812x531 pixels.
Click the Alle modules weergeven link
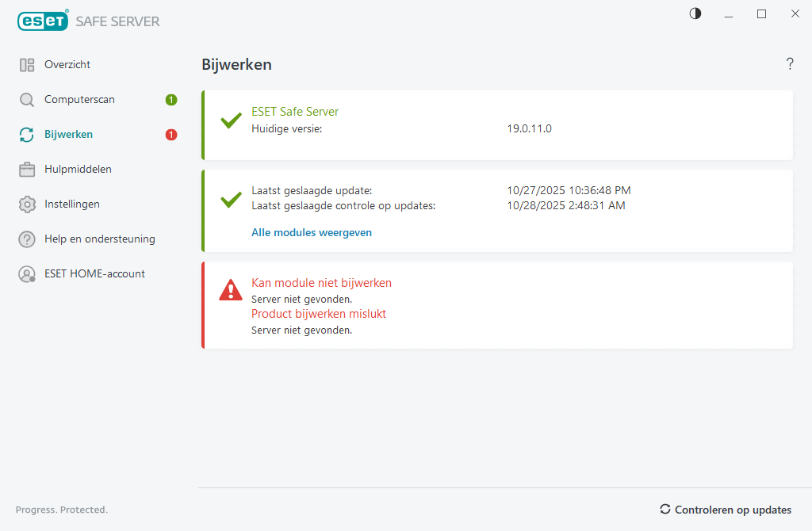(312, 233)
